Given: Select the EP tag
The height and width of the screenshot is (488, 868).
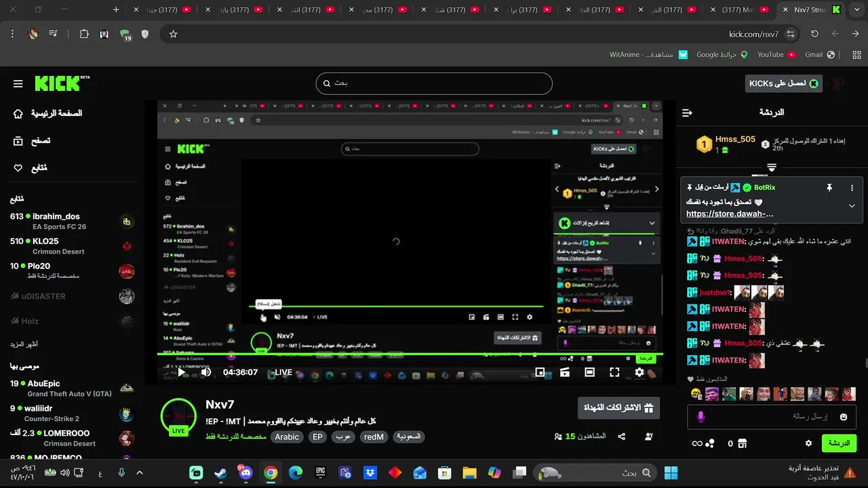Looking at the screenshot, I should (x=317, y=437).
